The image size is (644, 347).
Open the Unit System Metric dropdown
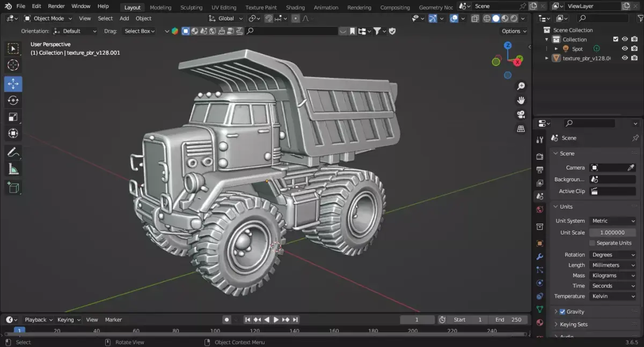coord(612,221)
